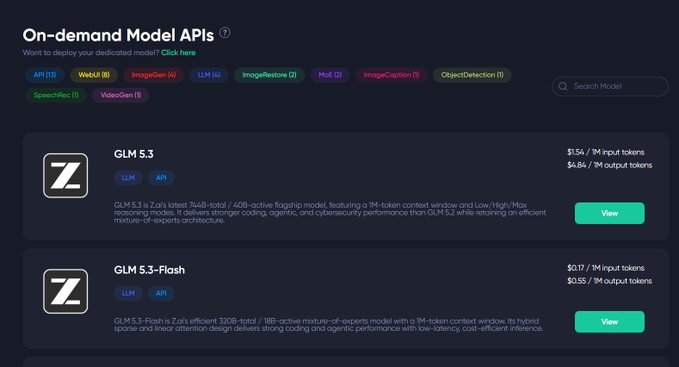Click the $4.84 / 1M output tokens price

coord(609,165)
